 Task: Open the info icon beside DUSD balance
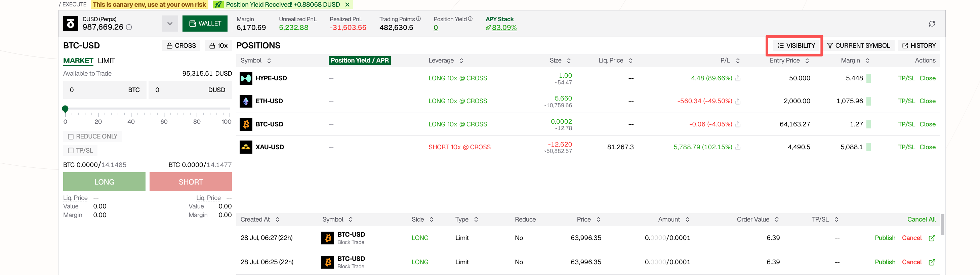coord(129,27)
